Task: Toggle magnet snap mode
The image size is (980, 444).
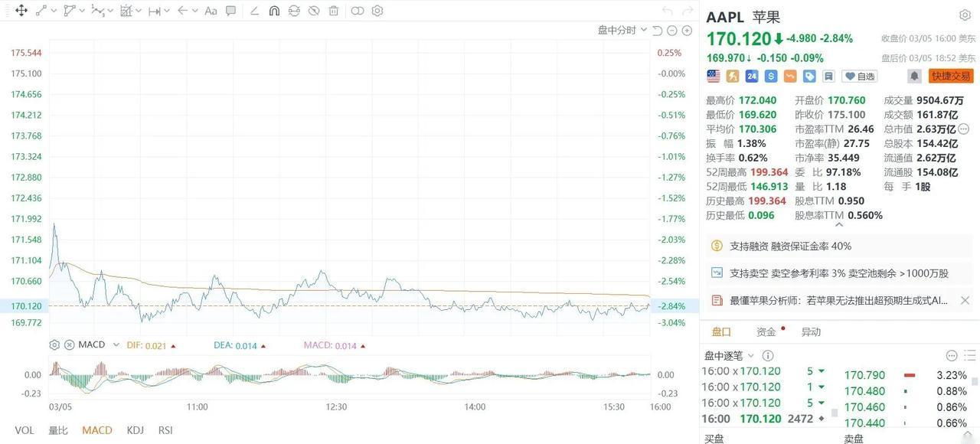Action: pyautogui.click(x=274, y=11)
